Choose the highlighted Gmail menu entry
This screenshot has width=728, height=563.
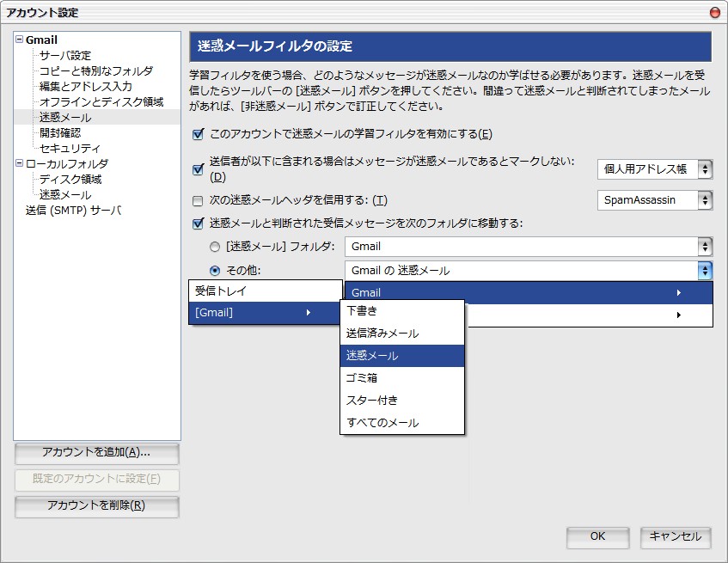pyautogui.click(x=529, y=293)
